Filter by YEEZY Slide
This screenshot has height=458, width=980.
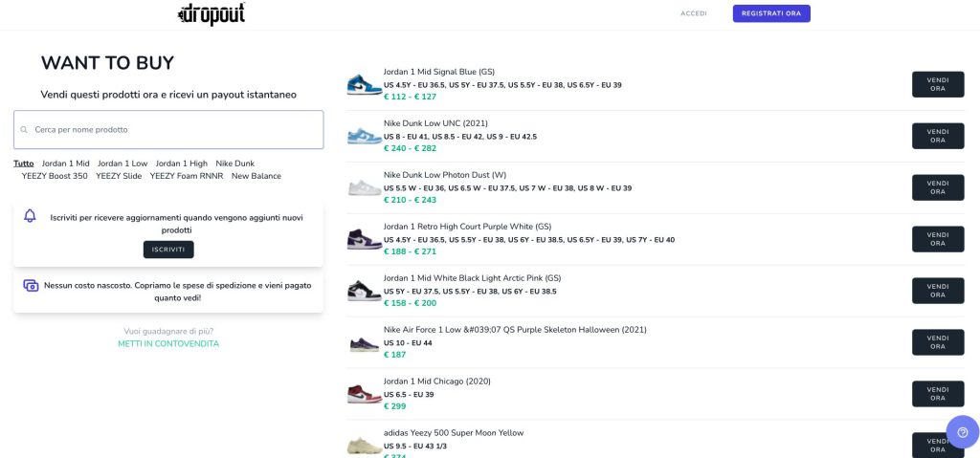coord(119,176)
